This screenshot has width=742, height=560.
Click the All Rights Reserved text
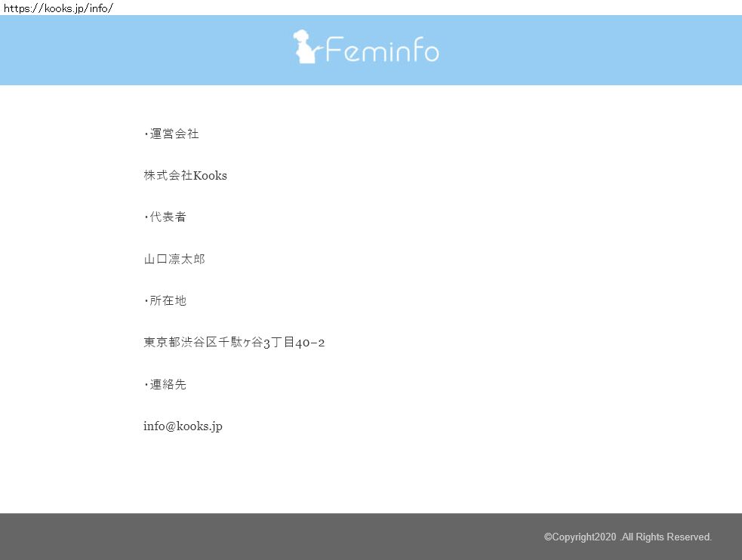click(667, 537)
